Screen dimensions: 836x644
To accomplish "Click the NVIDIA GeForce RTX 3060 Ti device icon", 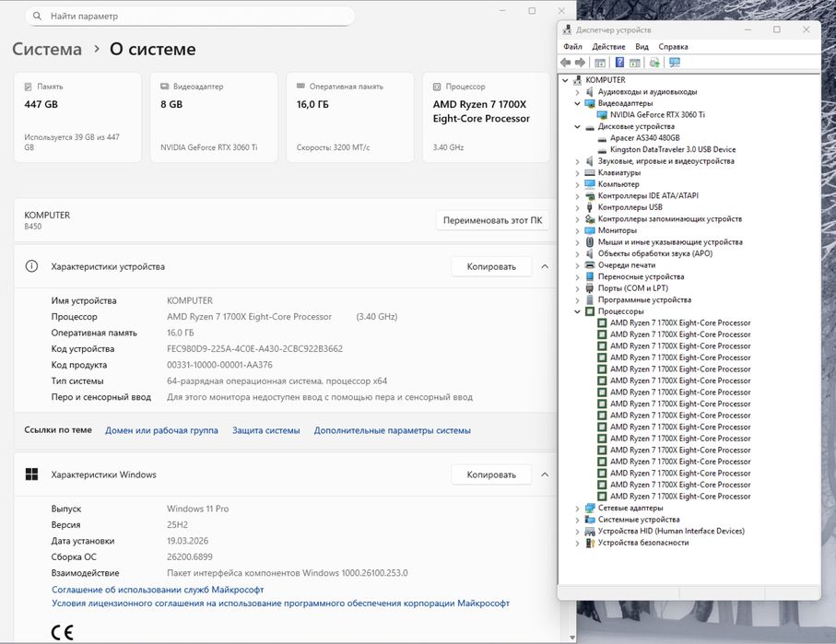I will [x=602, y=115].
